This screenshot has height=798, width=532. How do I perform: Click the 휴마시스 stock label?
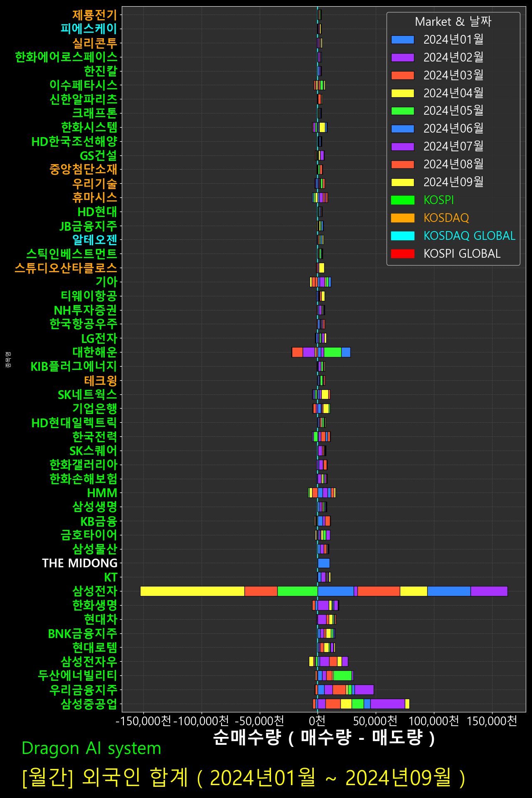[95, 197]
